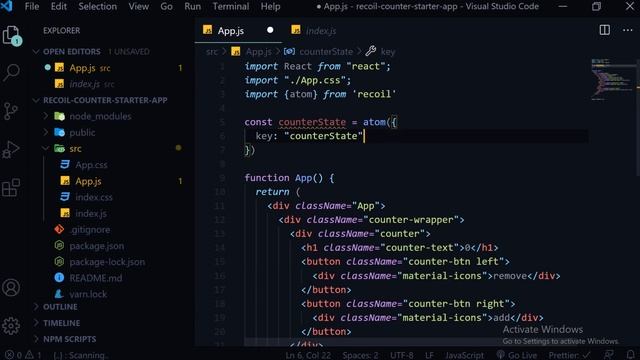This screenshot has height=360, width=640.
Task: Open the Search view in activity bar
Action: click(x=11, y=73)
